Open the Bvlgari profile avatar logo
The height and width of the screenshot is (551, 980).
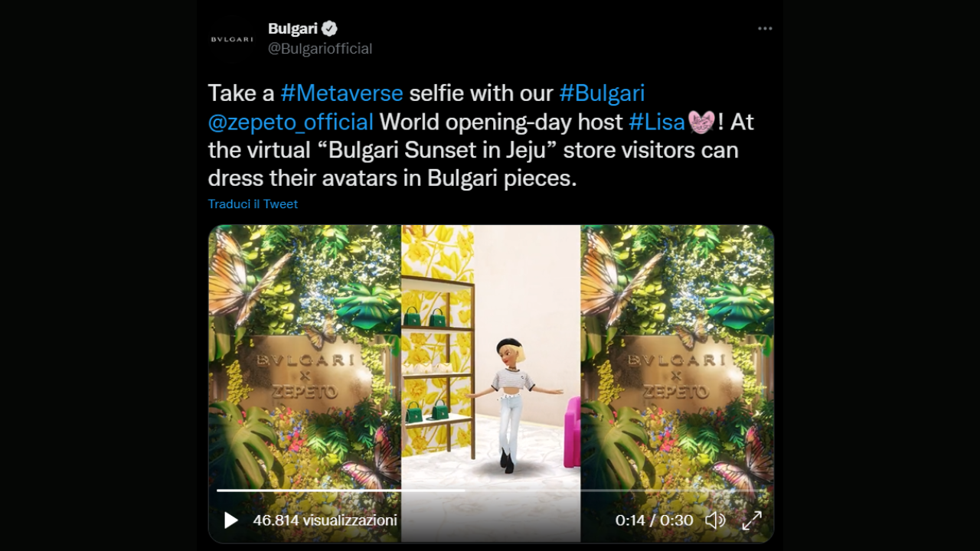tap(232, 39)
